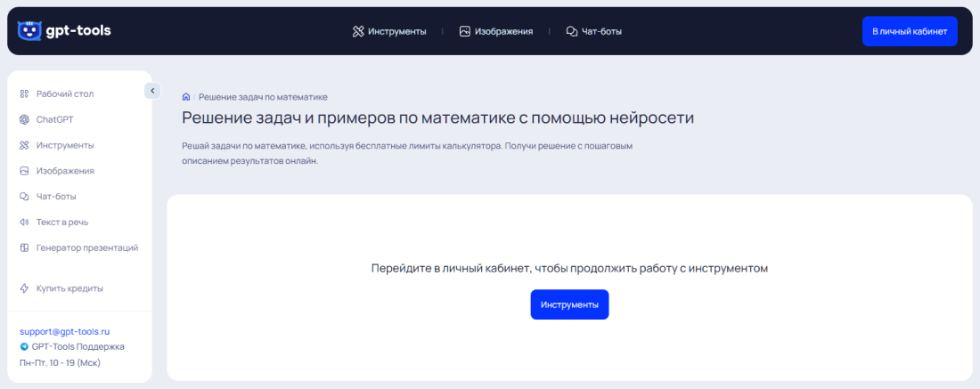
Task: Click the Чат-боты sidebar icon
Action: click(x=24, y=197)
